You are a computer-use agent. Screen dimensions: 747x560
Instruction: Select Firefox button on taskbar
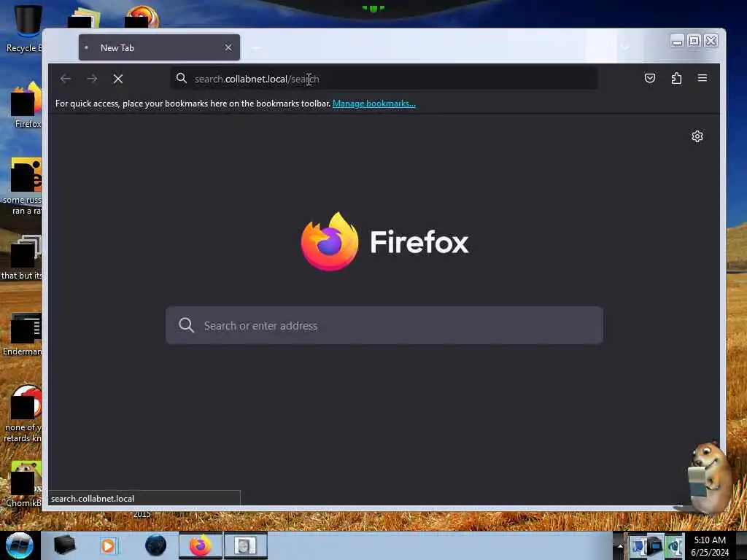(201, 545)
